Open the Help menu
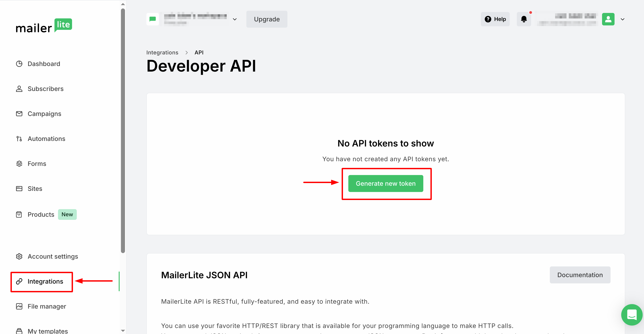 point(495,19)
